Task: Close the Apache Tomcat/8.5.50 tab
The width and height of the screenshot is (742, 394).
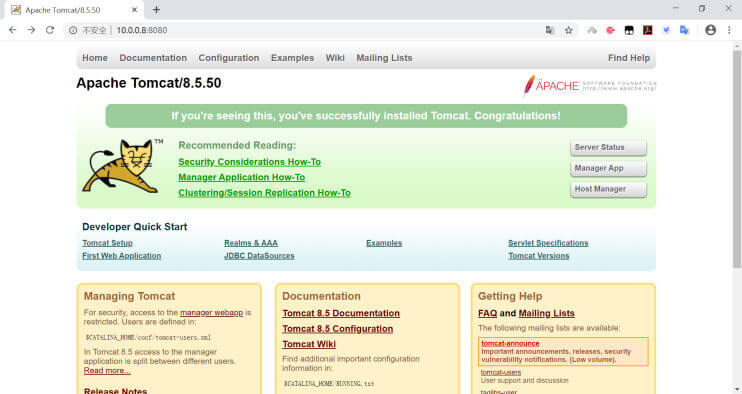Action: click(134, 9)
